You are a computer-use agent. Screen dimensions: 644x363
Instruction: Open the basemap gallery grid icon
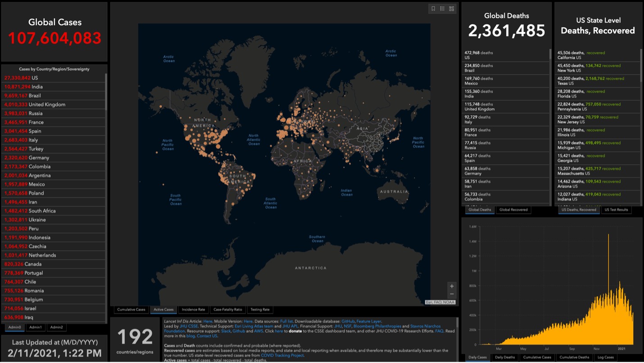point(451,9)
